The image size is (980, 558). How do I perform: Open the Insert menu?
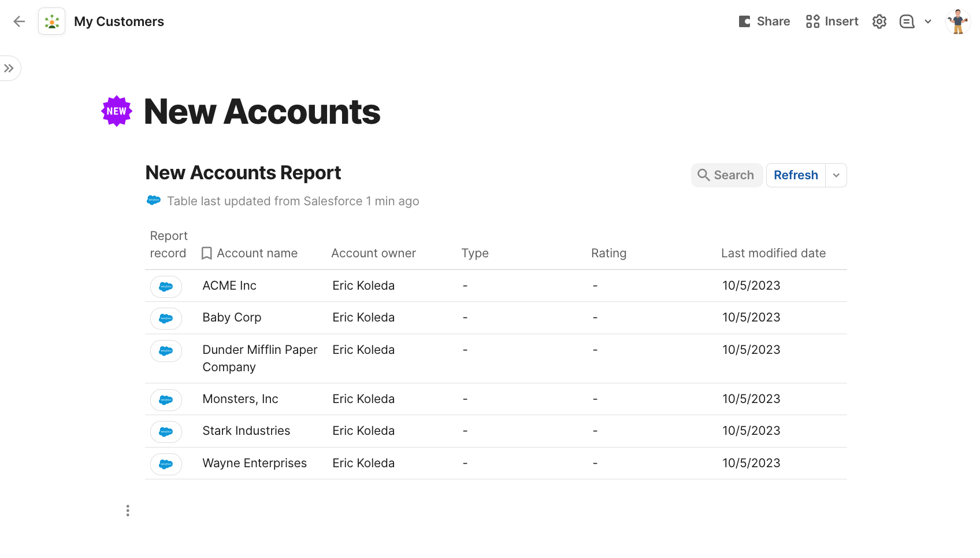point(832,21)
